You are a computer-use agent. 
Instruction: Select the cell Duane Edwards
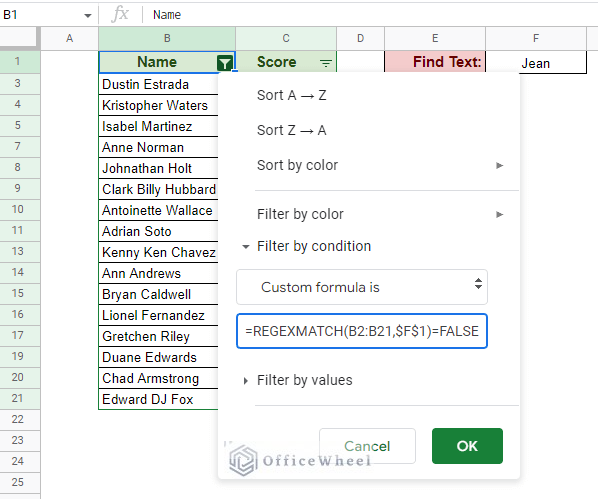pos(158,357)
